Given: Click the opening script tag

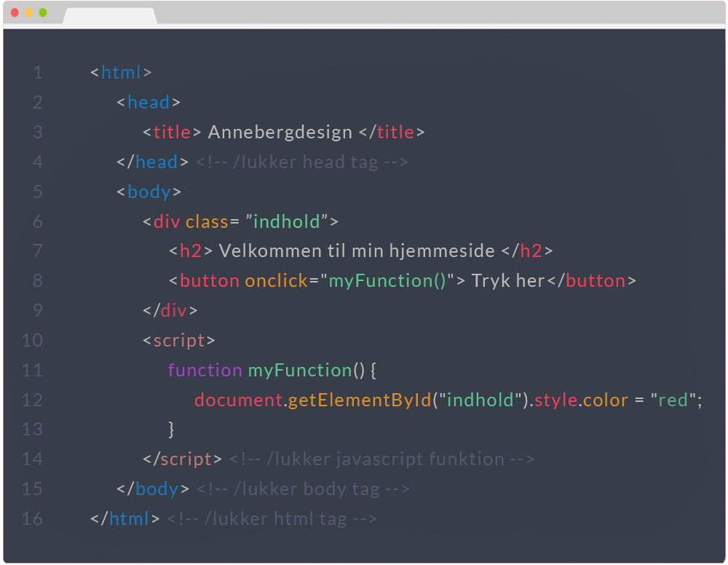Looking at the screenshot, I should 179,341.
